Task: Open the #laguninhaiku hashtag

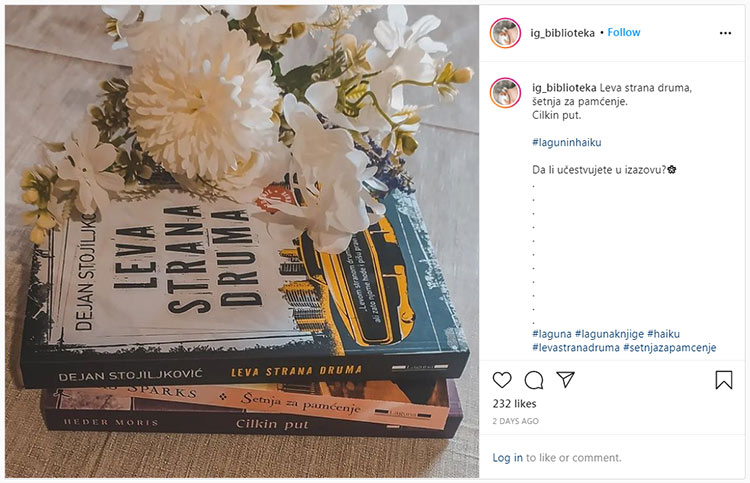Action: (x=567, y=143)
